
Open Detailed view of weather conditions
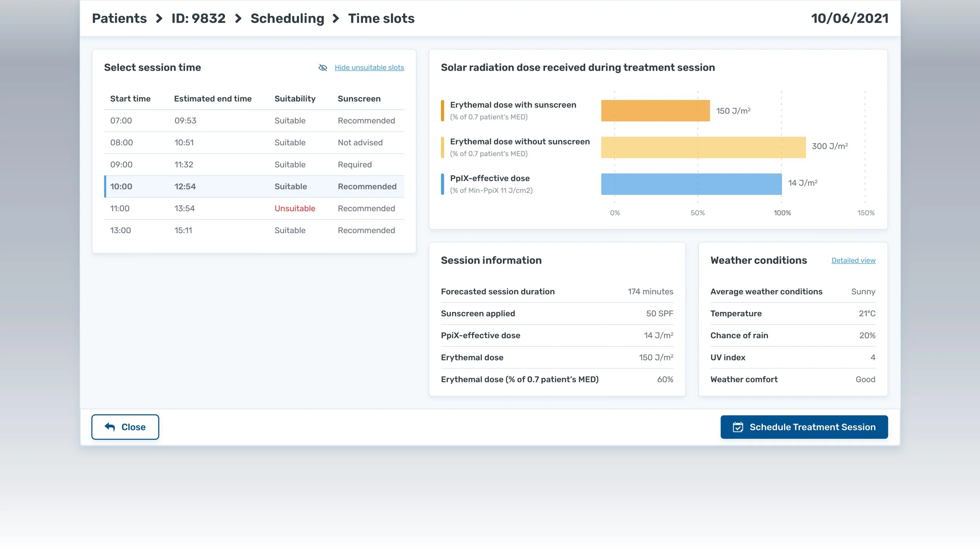tap(853, 260)
